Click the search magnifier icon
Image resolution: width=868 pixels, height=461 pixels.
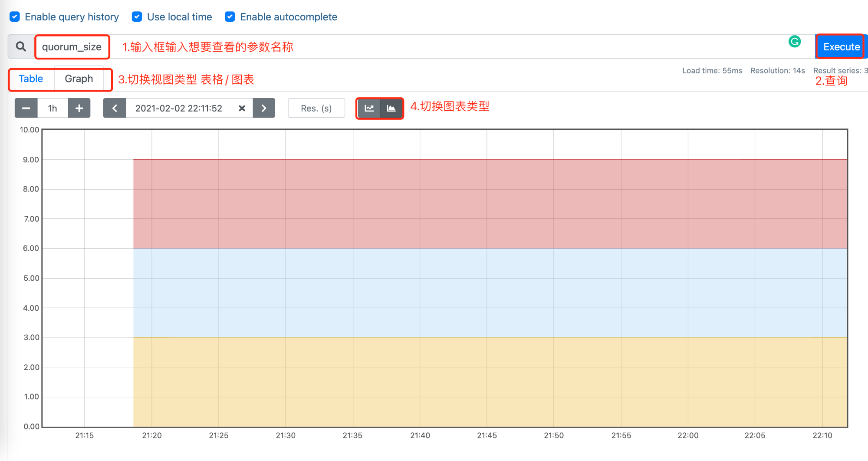21,46
